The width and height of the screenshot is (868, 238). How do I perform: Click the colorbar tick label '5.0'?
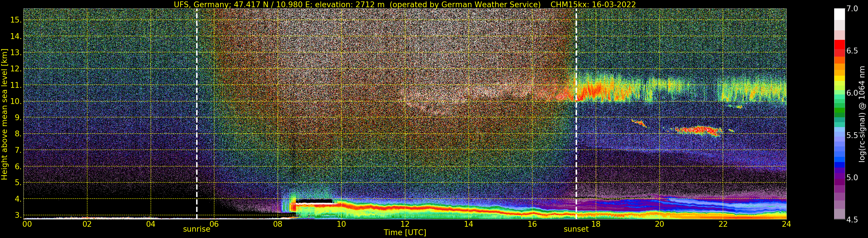coord(852,177)
